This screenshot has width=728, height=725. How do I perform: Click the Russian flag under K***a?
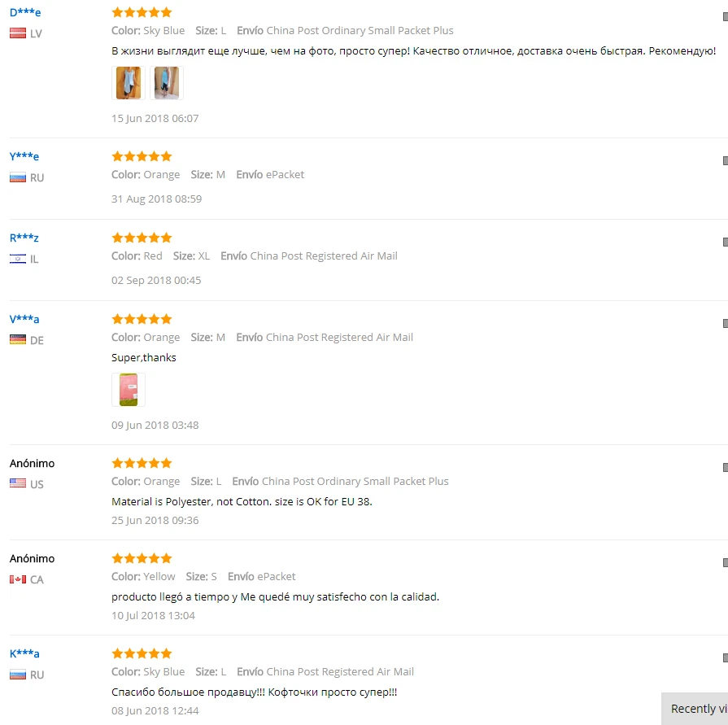pos(18,675)
